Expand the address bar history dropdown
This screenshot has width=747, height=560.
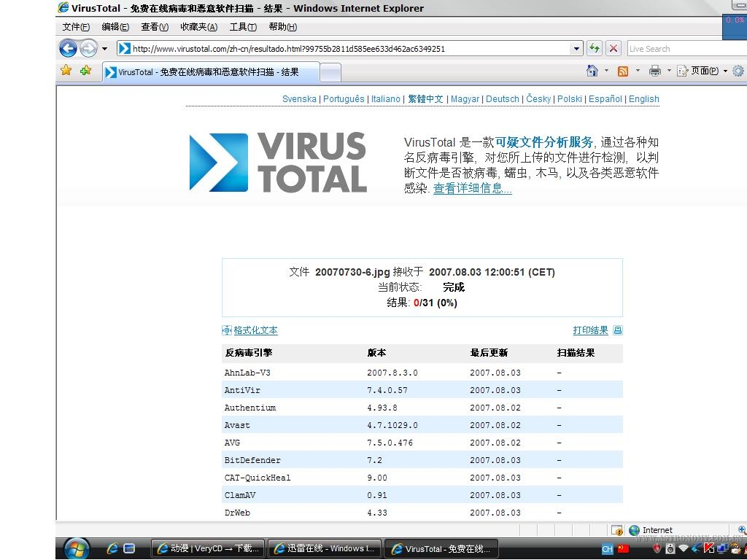click(x=576, y=49)
